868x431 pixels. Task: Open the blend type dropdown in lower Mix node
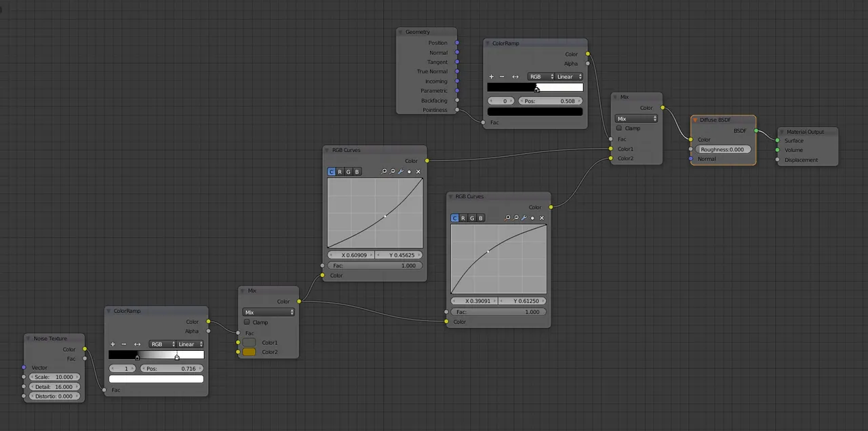pyautogui.click(x=269, y=312)
